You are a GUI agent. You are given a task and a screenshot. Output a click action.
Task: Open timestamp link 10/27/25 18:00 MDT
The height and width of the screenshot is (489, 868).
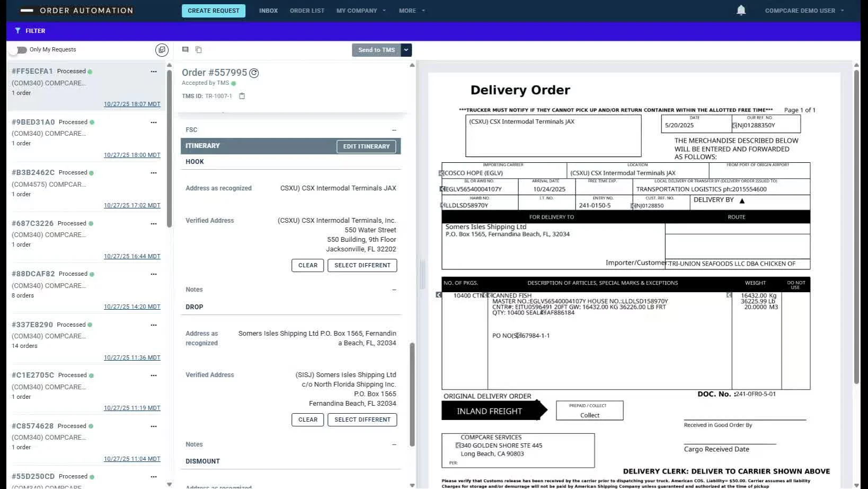tap(132, 155)
